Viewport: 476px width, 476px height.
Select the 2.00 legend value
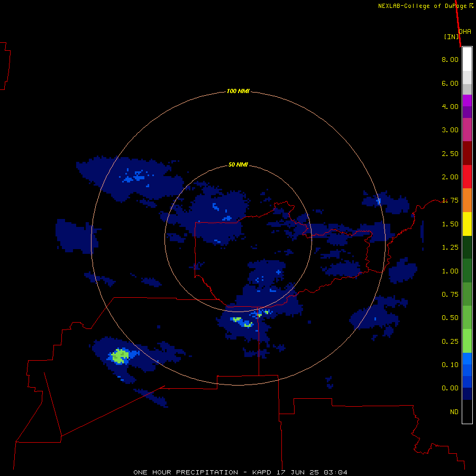450,177
